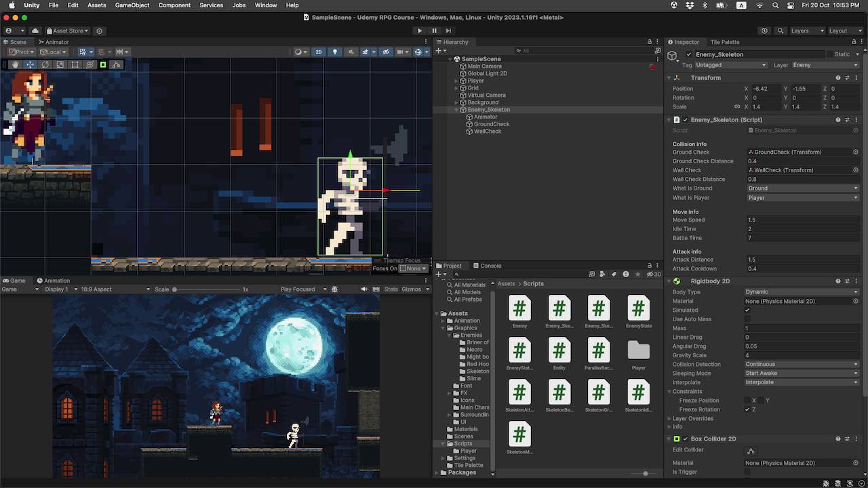Click Search by Label icon in Project panel

point(614,274)
